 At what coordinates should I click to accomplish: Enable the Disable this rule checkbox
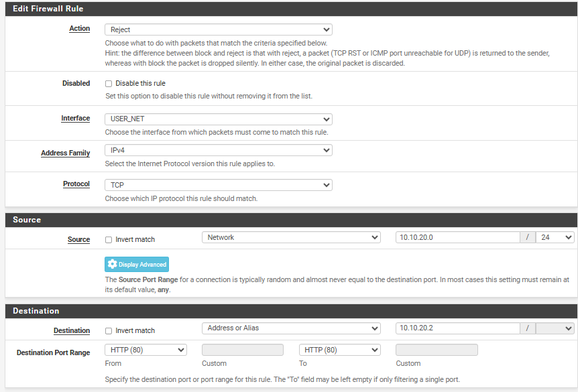point(109,84)
